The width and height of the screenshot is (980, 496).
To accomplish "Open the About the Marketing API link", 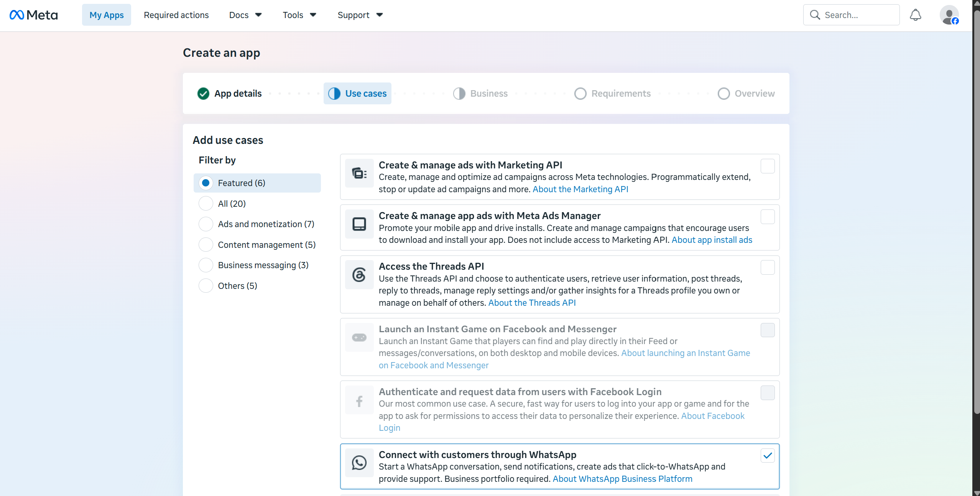I will pyautogui.click(x=580, y=189).
